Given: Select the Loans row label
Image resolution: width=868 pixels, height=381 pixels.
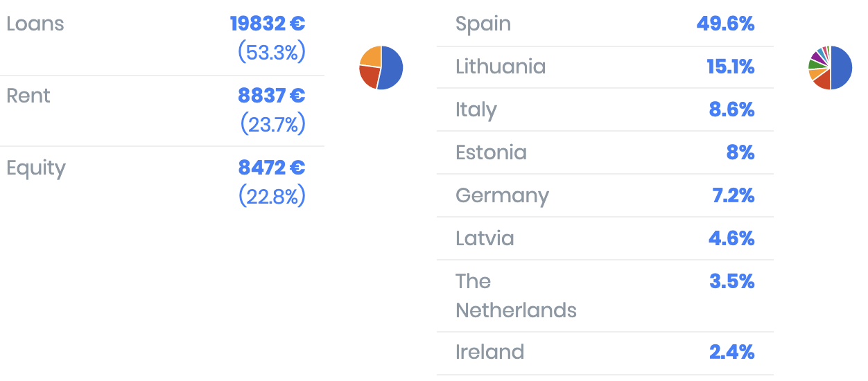Looking at the screenshot, I should tap(35, 24).
